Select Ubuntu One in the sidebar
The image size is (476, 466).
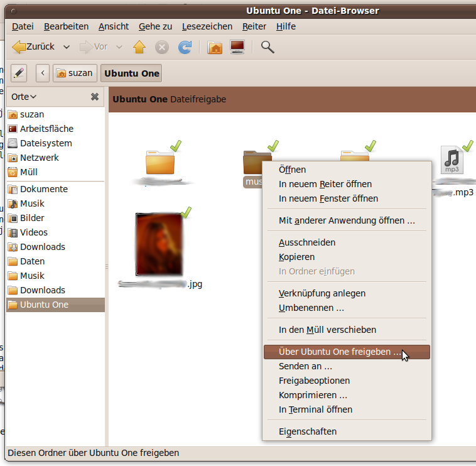tap(55, 305)
